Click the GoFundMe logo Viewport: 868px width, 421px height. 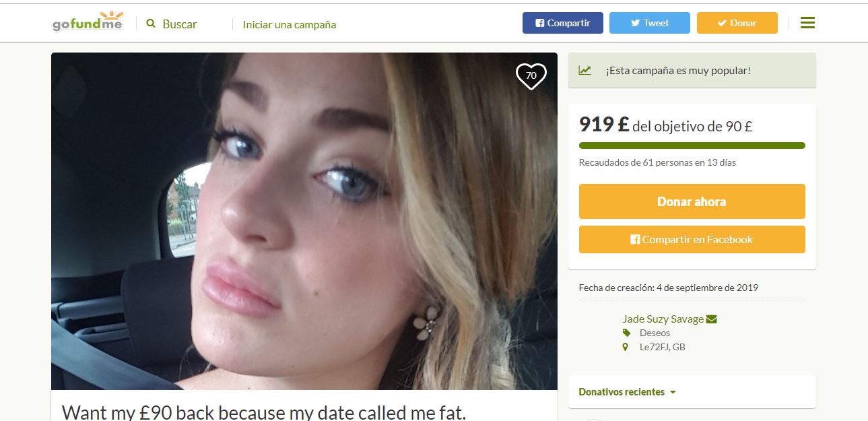click(88, 22)
